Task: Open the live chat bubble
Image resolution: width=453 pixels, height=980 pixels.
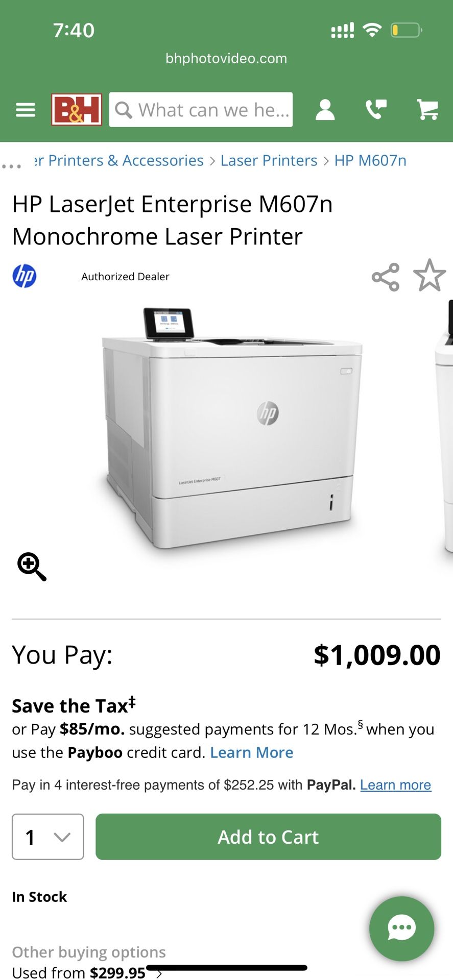Action: 401,928
